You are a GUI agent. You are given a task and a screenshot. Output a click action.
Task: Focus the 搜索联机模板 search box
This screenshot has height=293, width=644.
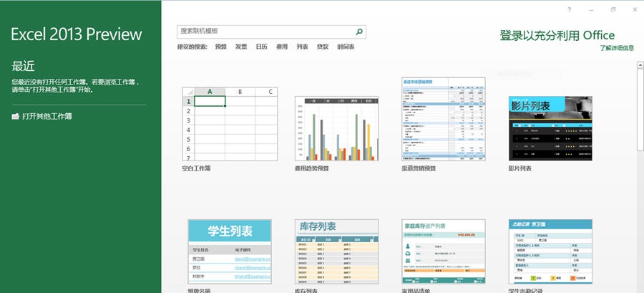271,32
